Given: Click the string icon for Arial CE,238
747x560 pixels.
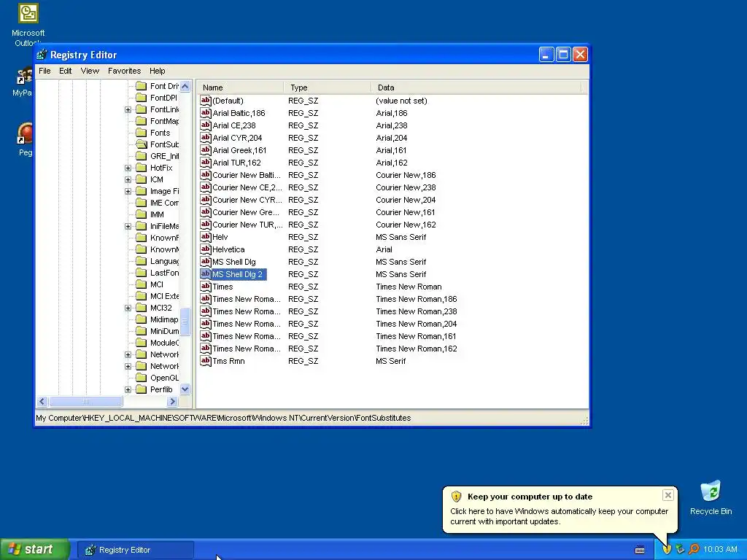Looking at the screenshot, I should pyautogui.click(x=205, y=125).
